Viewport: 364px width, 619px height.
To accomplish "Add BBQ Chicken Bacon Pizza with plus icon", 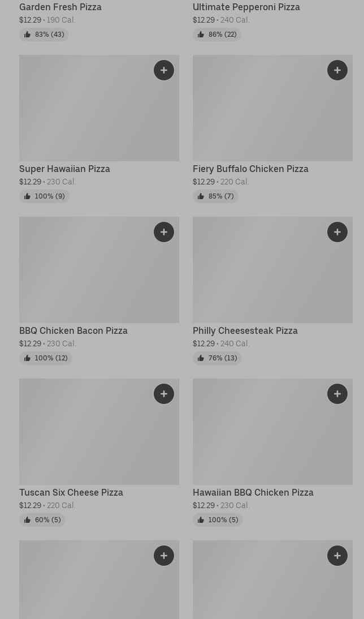I will pos(164,232).
